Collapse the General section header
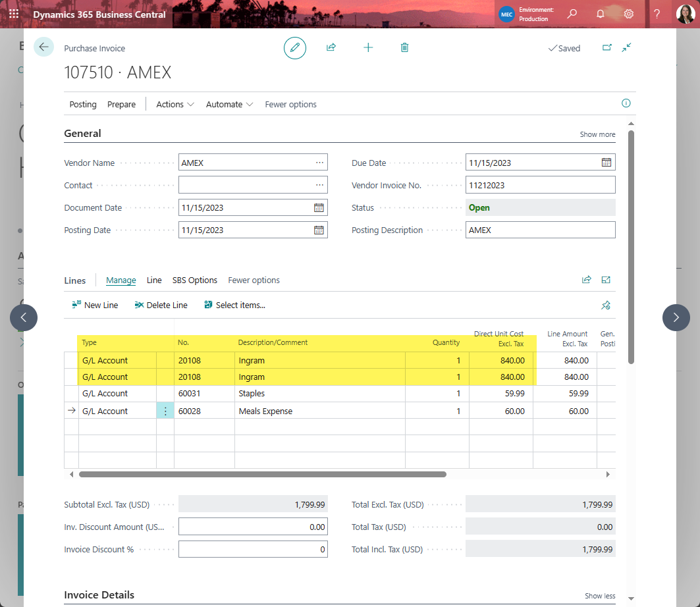Screen dimensions: 700x607 click(82, 134)
